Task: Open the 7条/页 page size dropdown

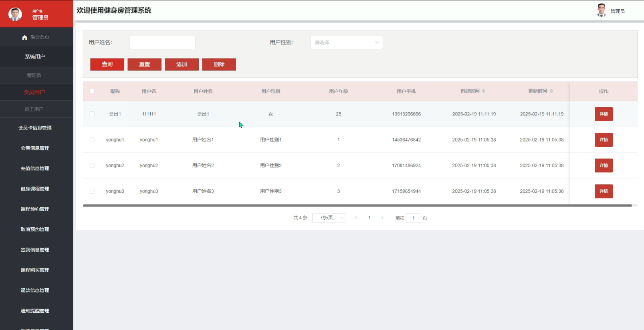Action: 329,218
